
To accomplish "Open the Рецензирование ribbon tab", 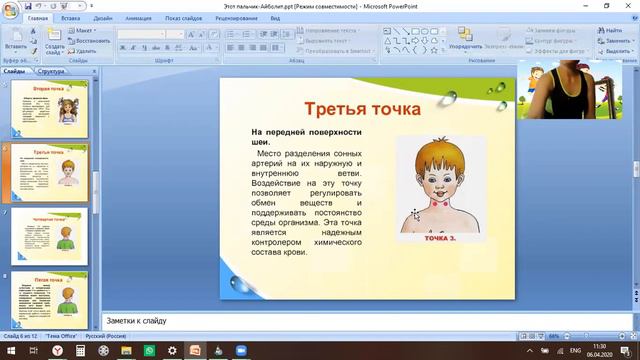I will click(236, 18).
